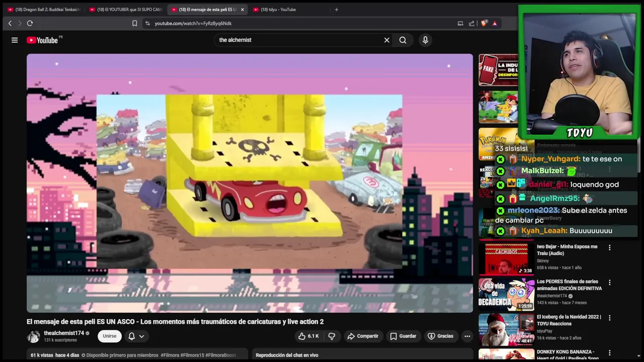Click the cast/picture-in-picture icon in address bar
Viewport: 644px width, 362px height.
[x=460, y=23]
